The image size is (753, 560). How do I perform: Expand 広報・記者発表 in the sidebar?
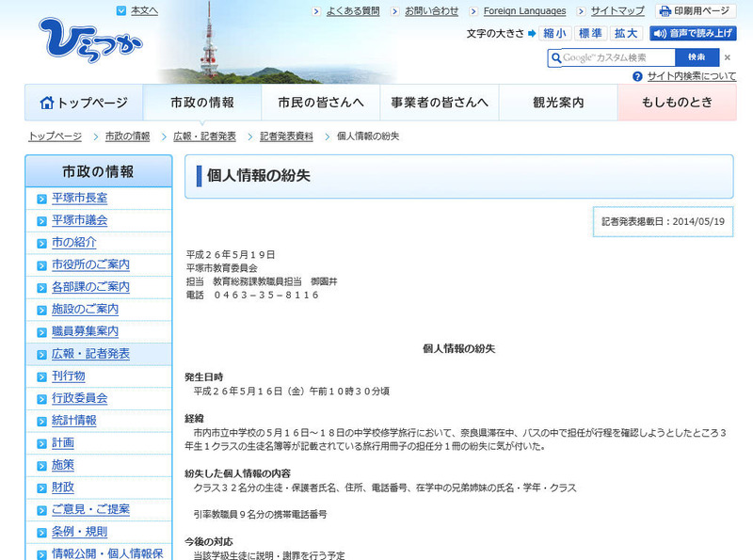(x=90, y=355)
